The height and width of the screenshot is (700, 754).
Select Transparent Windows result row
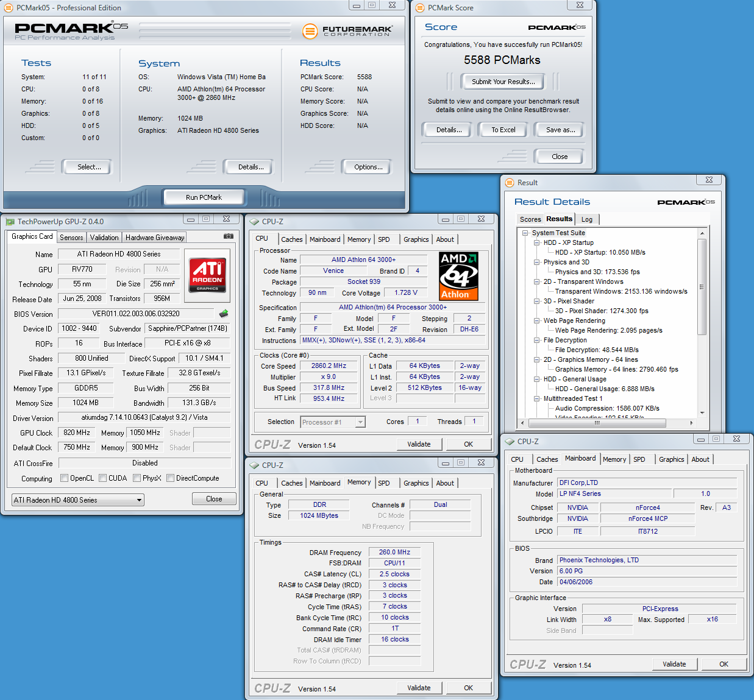click(621, 291)
